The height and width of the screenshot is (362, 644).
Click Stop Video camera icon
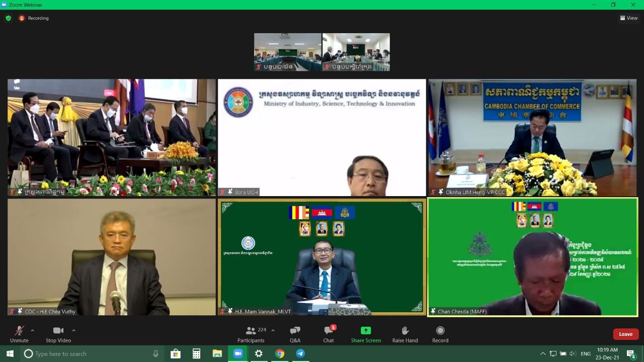[58, 330]
